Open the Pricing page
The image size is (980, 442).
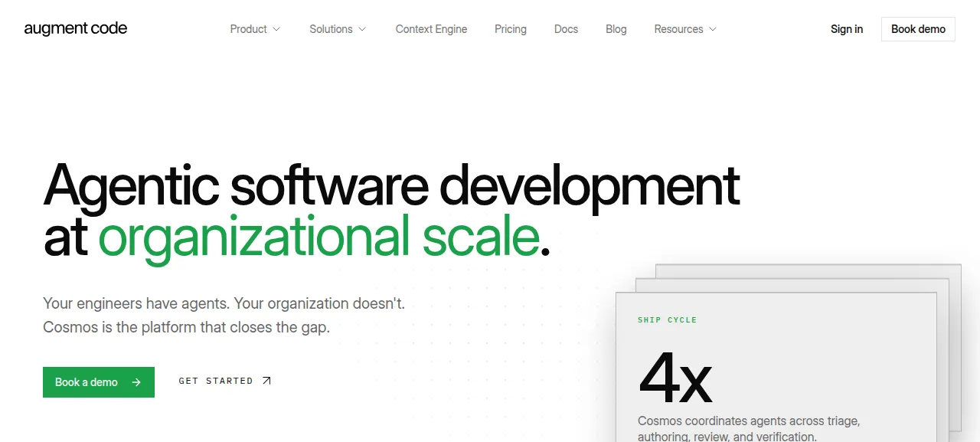tap(511, 29)
